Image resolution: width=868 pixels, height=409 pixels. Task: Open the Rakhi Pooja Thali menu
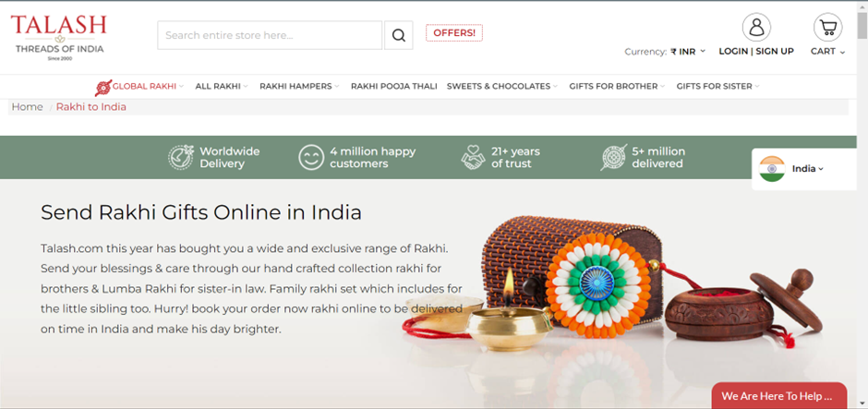[x=394, y=87]
